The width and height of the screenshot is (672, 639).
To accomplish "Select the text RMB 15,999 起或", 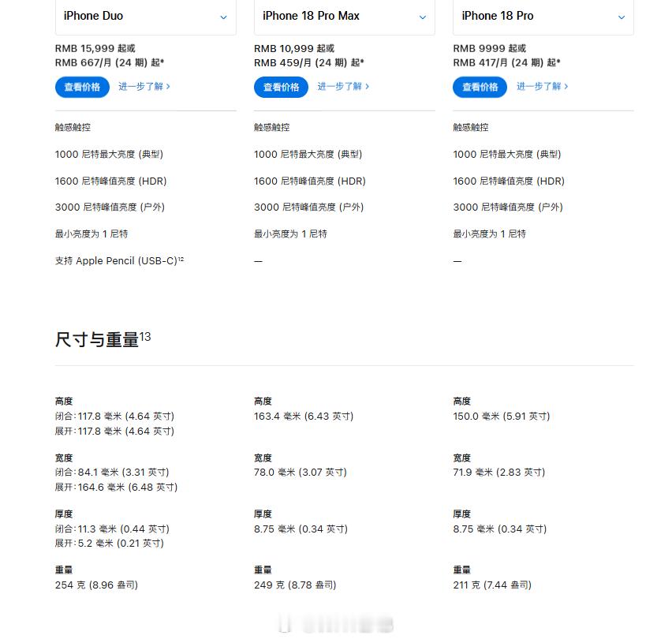I will tap(95, 48).
